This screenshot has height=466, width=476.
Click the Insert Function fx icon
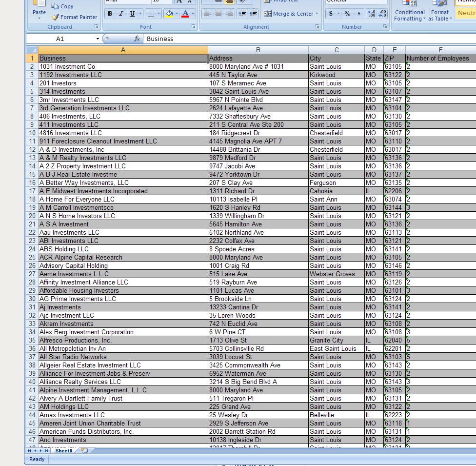(137, 39)
